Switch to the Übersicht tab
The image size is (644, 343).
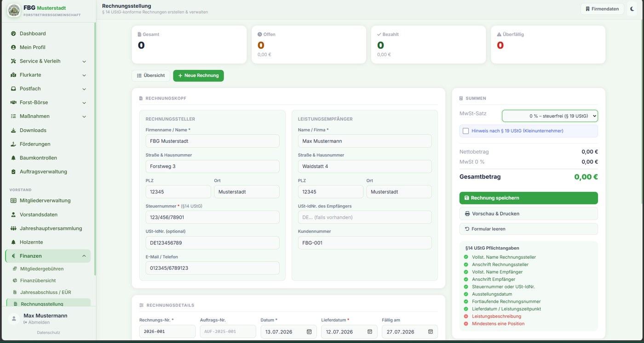click(x=151, y=76)
